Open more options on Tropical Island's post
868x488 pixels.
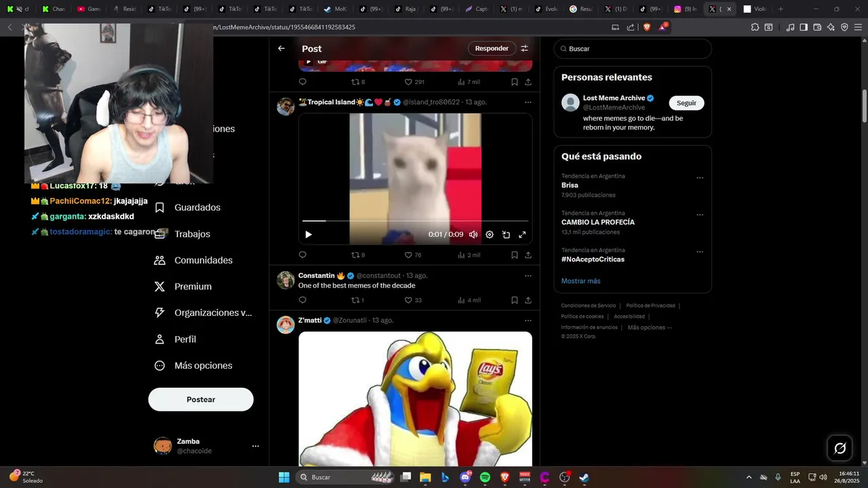click(x=528, y=102)
